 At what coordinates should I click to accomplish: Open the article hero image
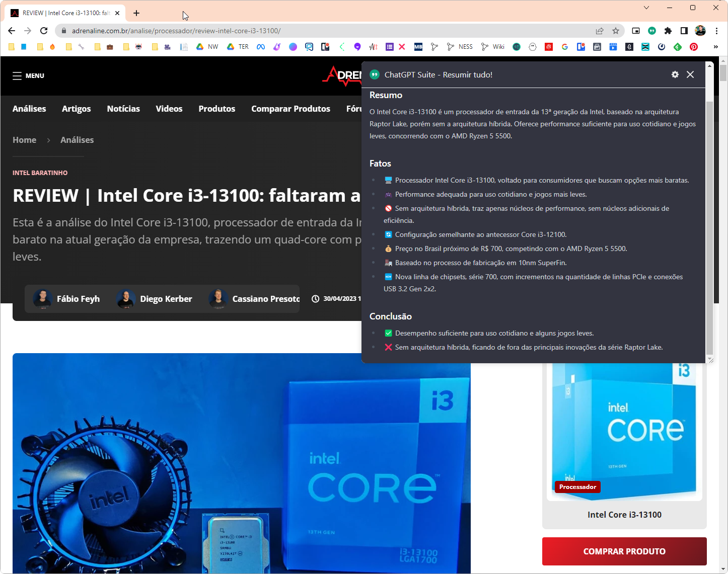pos(242,463)
